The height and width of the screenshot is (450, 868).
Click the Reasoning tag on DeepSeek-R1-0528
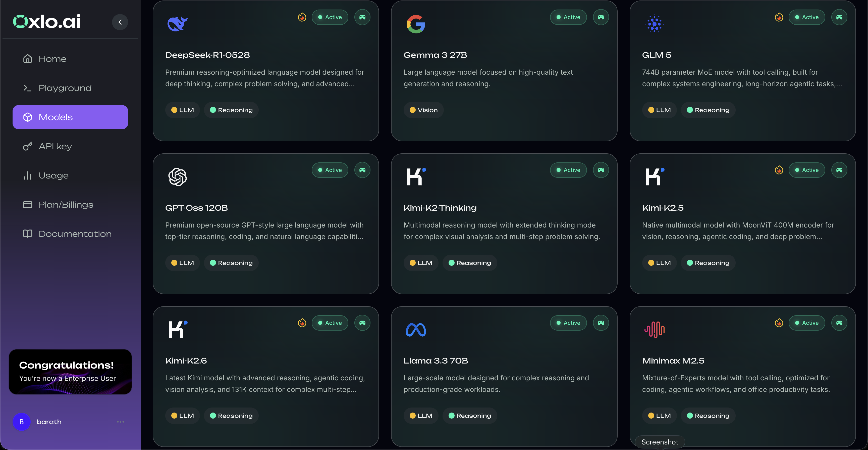[x=231, y=110]
